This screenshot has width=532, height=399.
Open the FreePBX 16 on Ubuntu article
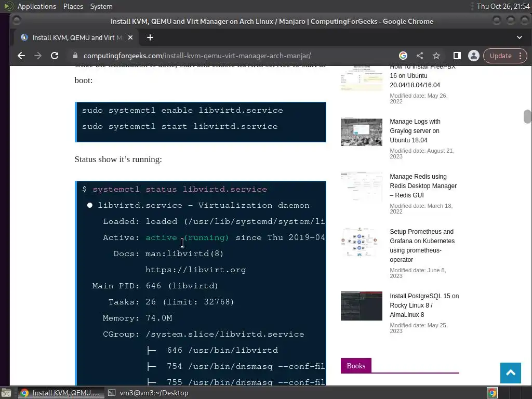click(422, 76)
